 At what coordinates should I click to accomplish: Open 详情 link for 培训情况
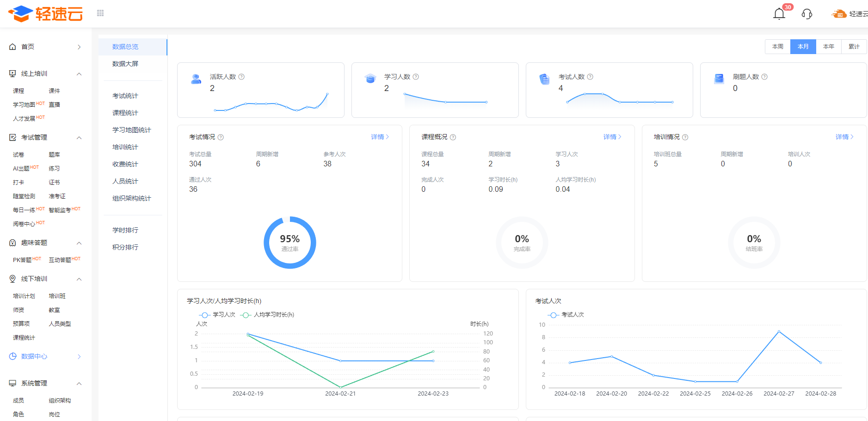(844, 137)
